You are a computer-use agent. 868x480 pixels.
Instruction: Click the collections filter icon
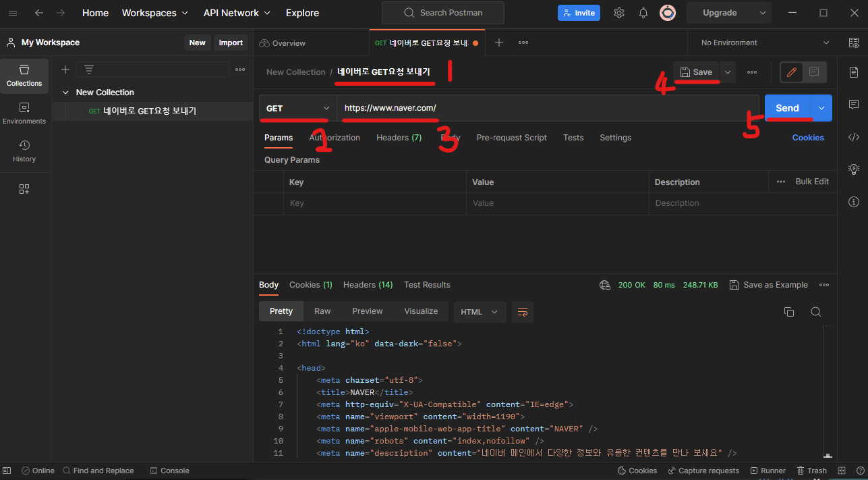tap(88, 70)
